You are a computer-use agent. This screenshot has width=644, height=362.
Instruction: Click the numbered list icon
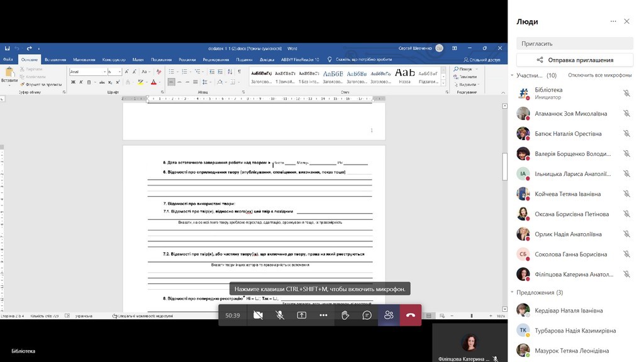[184, 72]
